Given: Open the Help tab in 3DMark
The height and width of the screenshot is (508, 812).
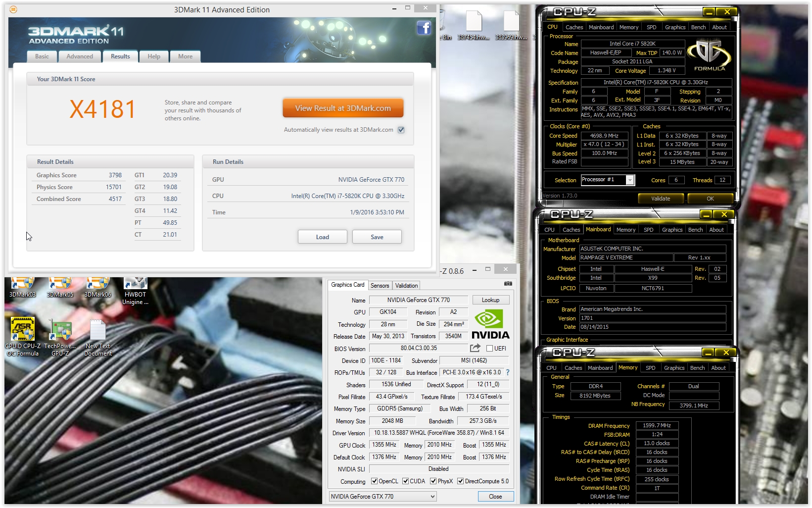Looking at the screenshot, I should pyautogui.click(x=154, y=56).
